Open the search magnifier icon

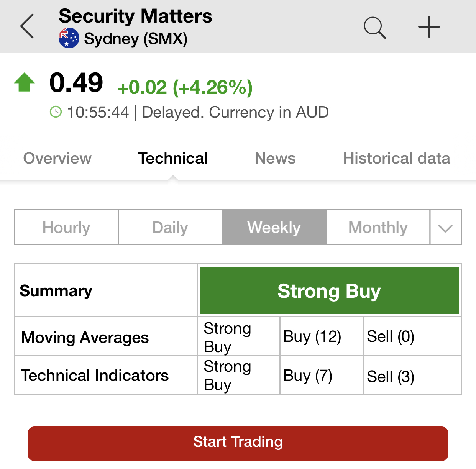point(375,28)
